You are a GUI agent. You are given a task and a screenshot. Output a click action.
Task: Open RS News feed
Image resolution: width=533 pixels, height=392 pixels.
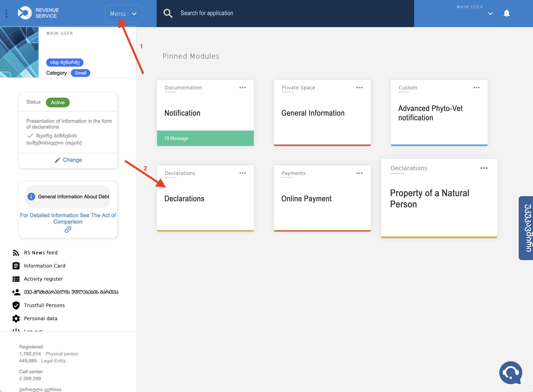(41, 253)
